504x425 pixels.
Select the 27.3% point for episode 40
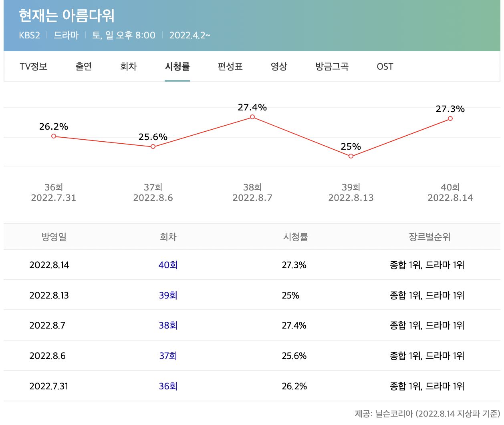click(450, 118)
